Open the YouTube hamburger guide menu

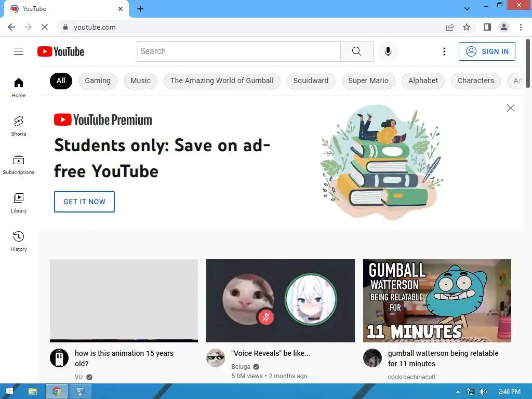pyautogui.click(x=19, y=51)
